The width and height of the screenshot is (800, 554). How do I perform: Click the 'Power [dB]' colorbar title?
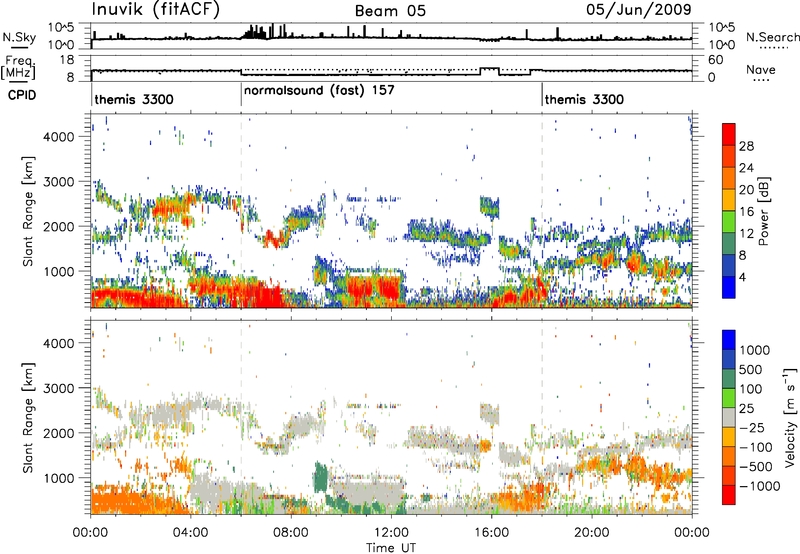(764, 211)
